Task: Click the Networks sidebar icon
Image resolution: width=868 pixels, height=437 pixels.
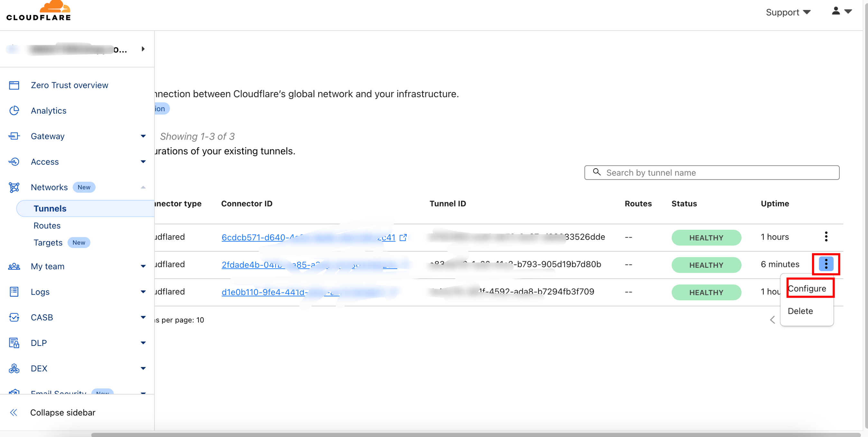Action: tap(14, 187)
